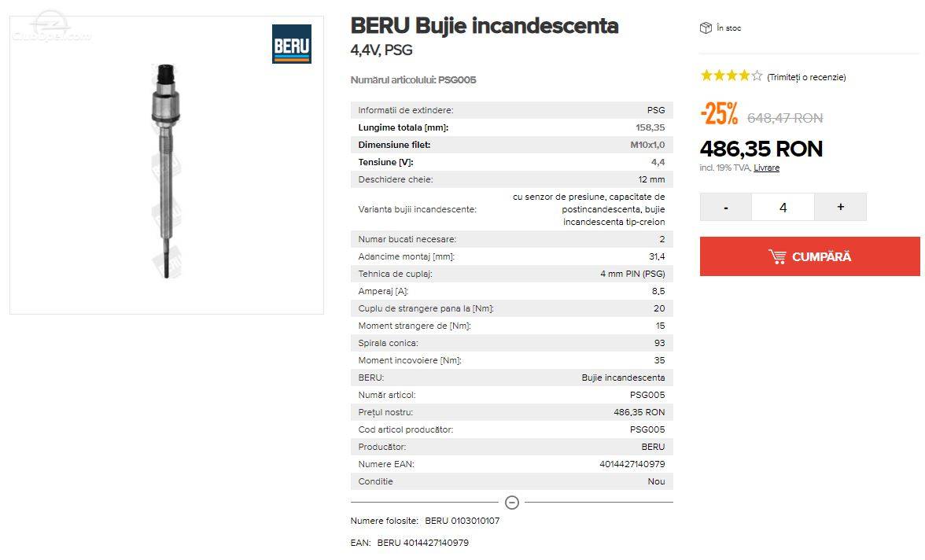Click the CUMPĂRĂ buy button
925x560 pixels.
pyautogui.click(x=810, y=256)
